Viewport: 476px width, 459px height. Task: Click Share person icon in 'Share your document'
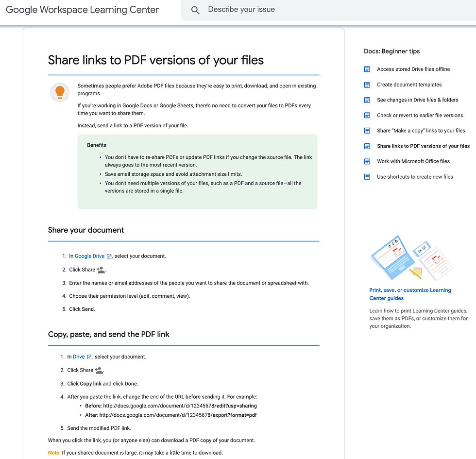(101, 270)
